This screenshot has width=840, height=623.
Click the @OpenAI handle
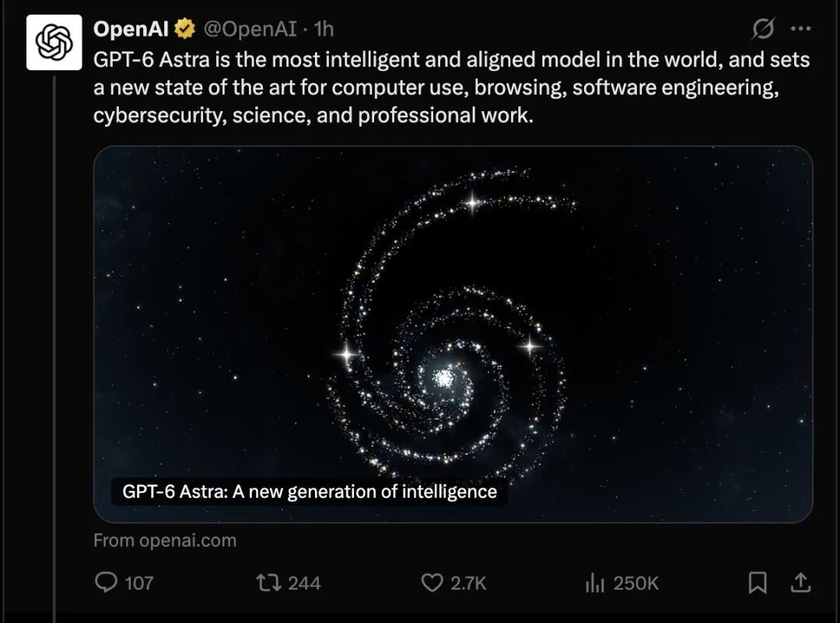click(250, 29)
